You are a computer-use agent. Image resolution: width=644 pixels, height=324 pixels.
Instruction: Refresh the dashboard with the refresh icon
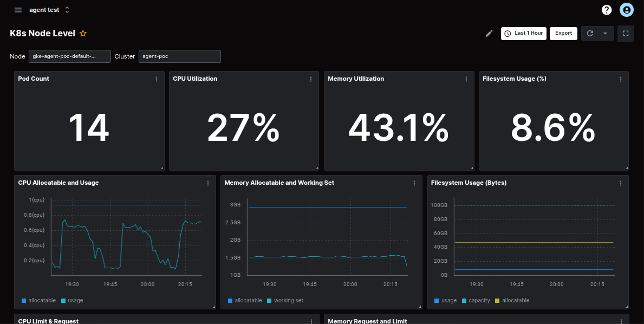pos(590,33)
